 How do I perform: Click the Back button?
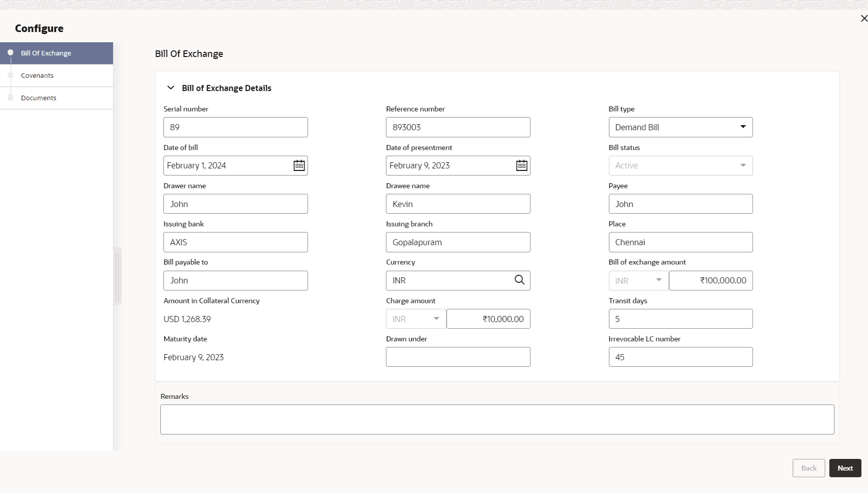point(808,468)
